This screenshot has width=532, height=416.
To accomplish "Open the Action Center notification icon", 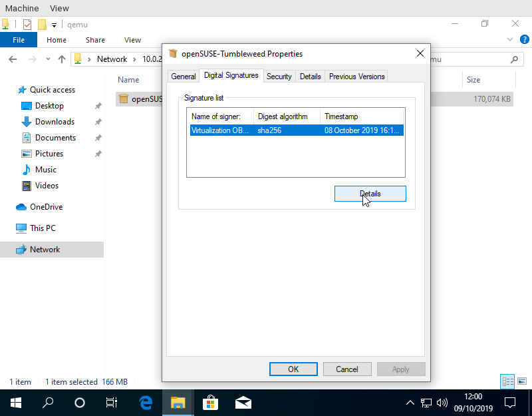I will pyautogui.click(x=510, y=403).
